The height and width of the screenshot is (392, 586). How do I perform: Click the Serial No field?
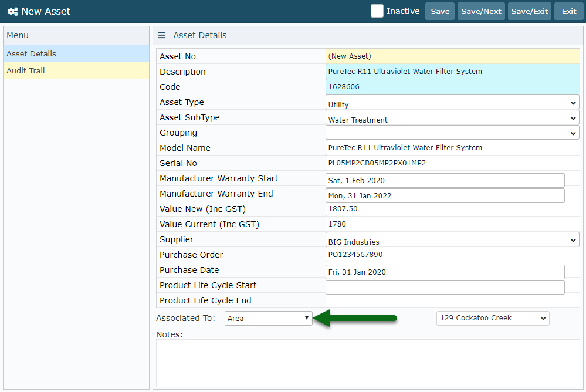tap(453, 163)
